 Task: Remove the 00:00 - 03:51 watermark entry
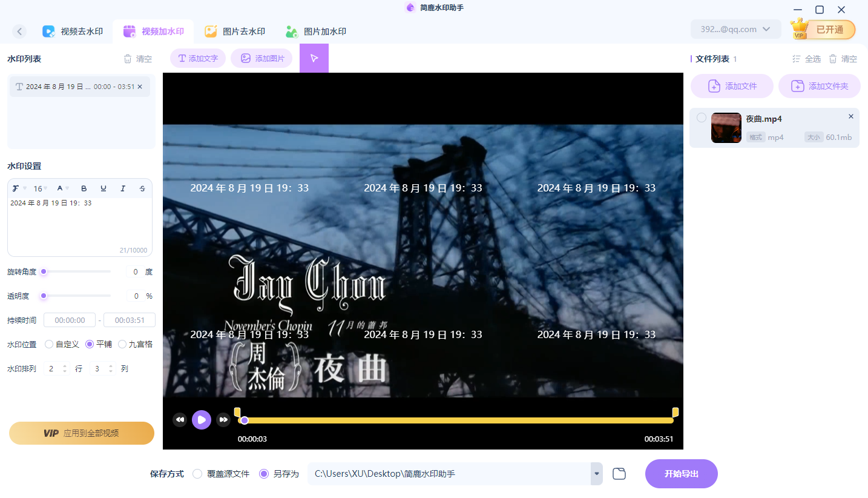point(140,87)
